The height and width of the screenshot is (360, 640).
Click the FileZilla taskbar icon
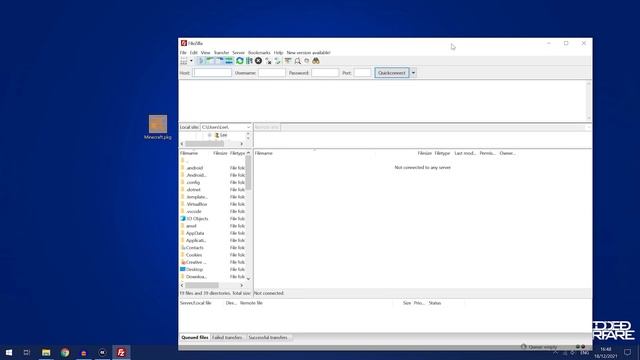click(121, 352)
